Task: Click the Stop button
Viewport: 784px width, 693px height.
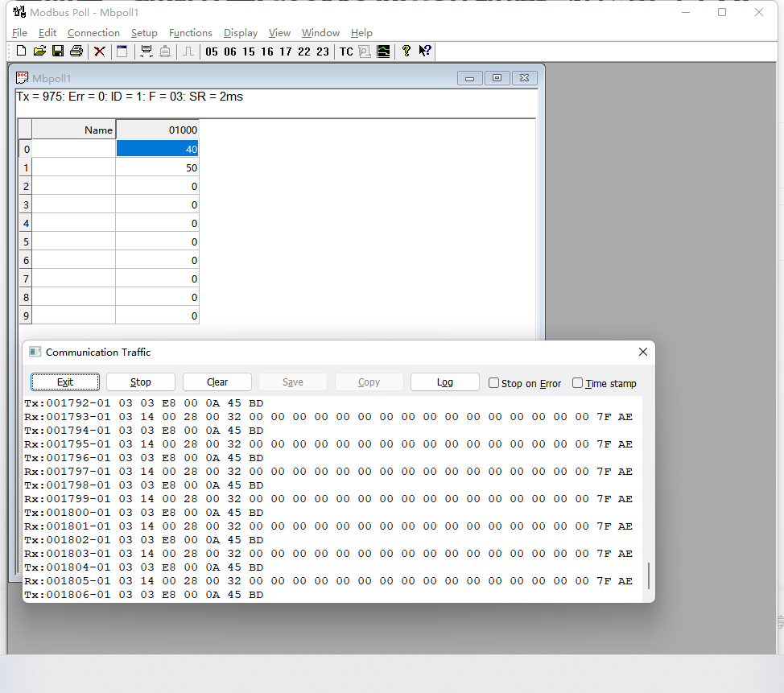Action: tap(141, 382)
